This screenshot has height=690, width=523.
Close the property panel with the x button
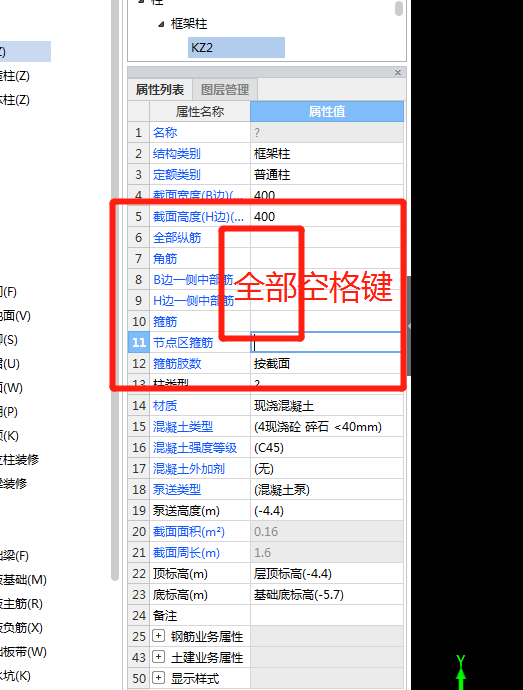[398, 72]
